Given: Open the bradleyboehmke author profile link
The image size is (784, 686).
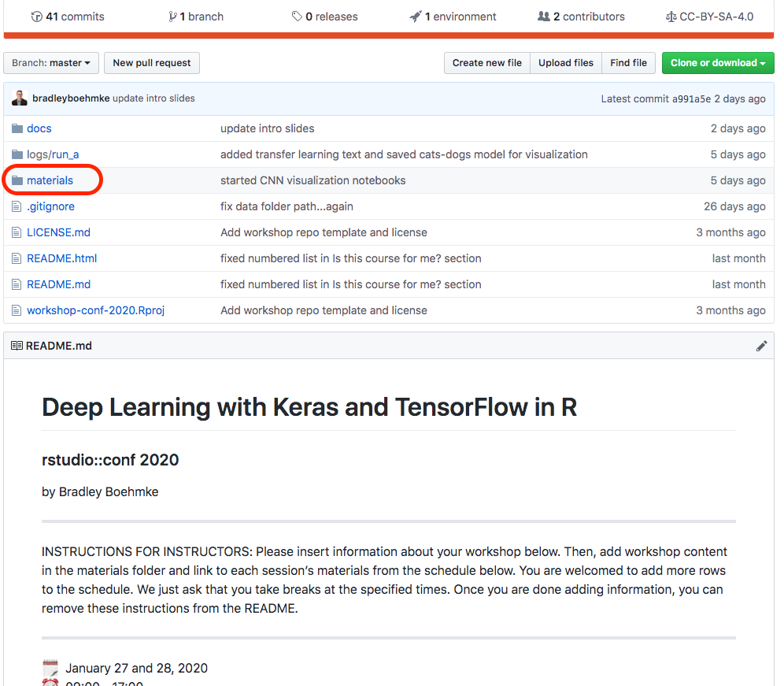Looking at the screenshot, I should tap(71, 98).
